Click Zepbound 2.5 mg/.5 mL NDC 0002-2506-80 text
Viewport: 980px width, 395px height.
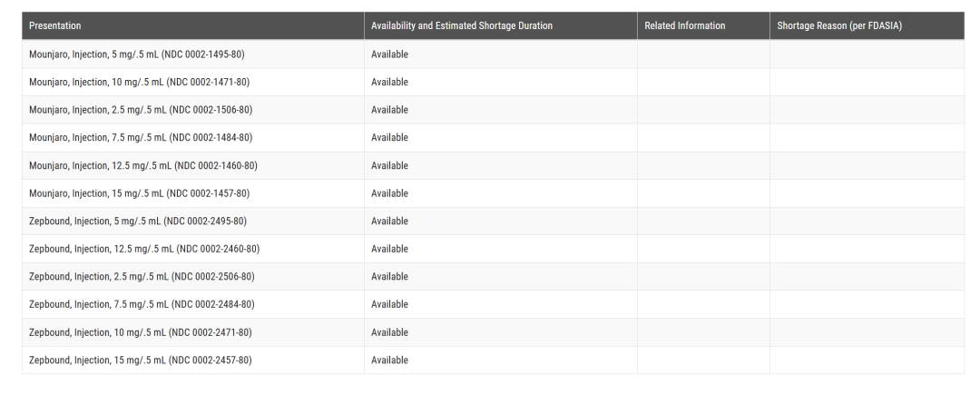pyautogui.click(x=142, y=277)
